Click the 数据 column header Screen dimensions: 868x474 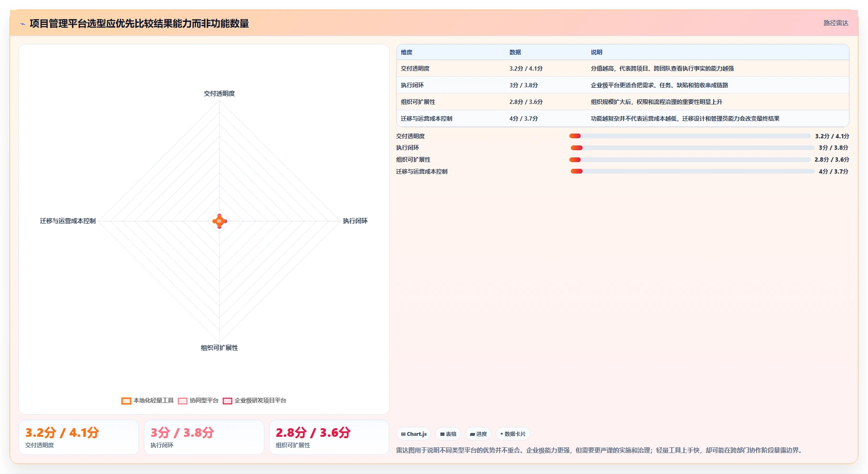tap(515, 52)
